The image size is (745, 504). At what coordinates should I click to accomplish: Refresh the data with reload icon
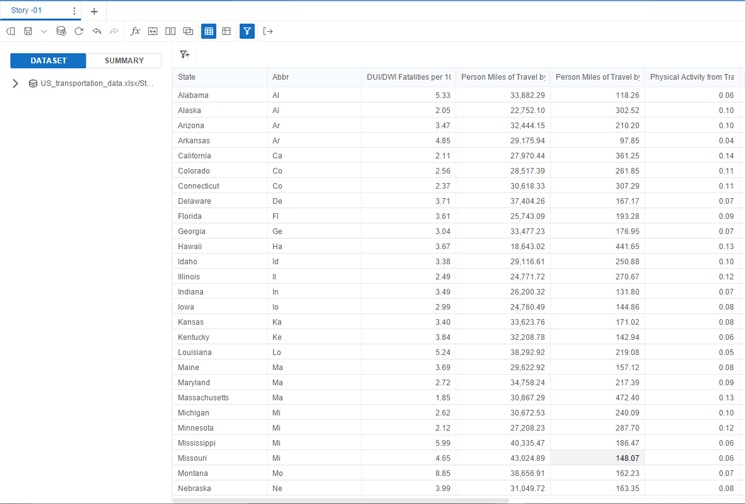point(79,31)
